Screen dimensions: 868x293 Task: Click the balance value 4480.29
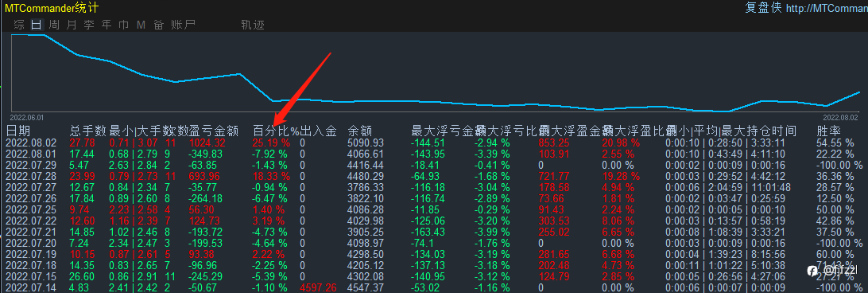click(x=366, y=176)
